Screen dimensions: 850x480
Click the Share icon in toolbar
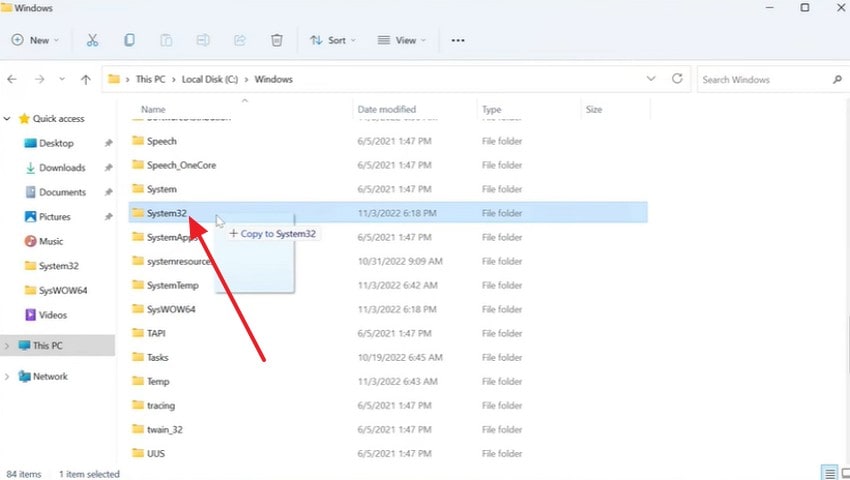click(x=240, y=40)
